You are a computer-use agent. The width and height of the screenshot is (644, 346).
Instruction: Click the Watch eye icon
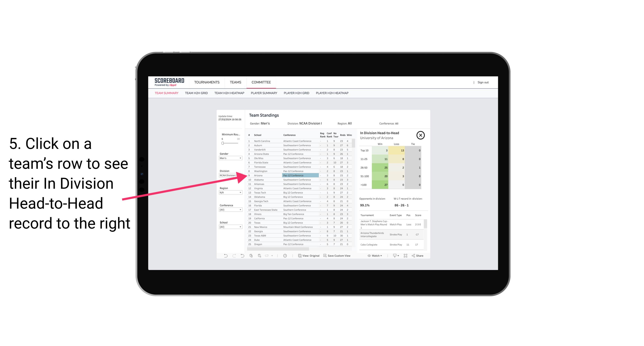[x=368, y=256]
